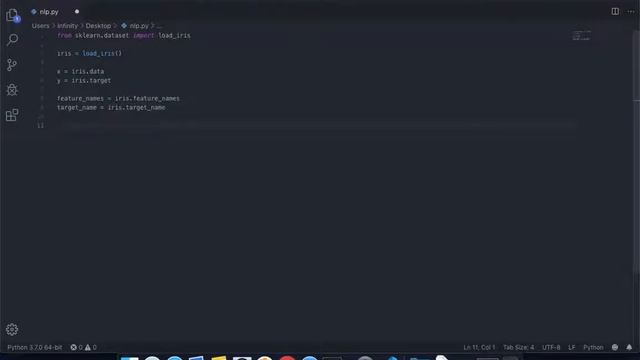Click the unsaved dot on nlp.py tab
This screenshot has width=640, height=360.
point(77,11)
